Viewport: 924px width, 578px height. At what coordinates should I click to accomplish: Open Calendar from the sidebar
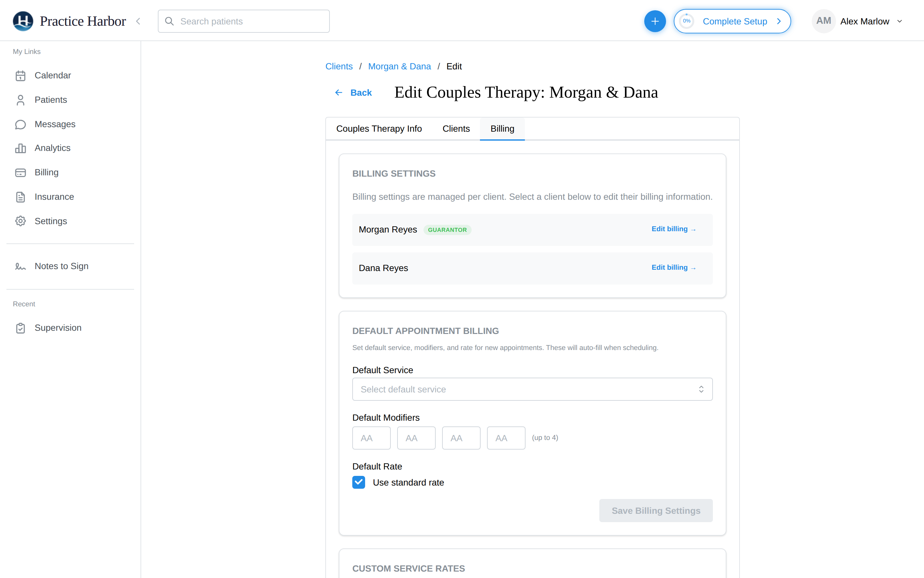[x=53, y=75]
